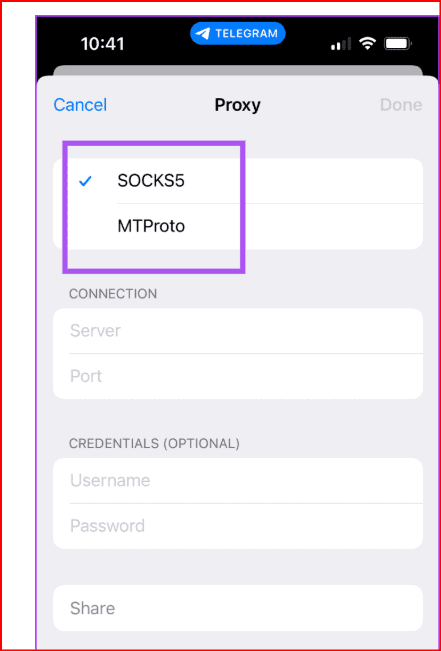This screenshot has height=651, width=441.
Task: Focus the Password input field
Action: [238, 526]
